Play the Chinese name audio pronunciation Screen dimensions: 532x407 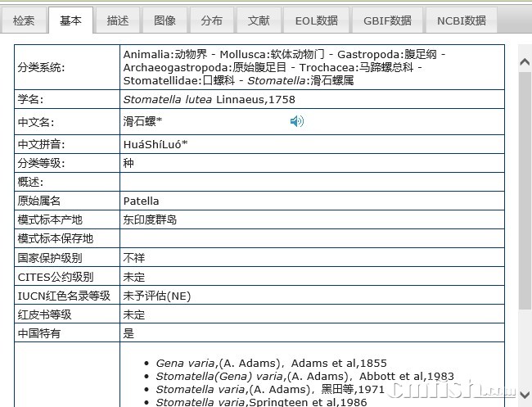[x=296, y=121]
